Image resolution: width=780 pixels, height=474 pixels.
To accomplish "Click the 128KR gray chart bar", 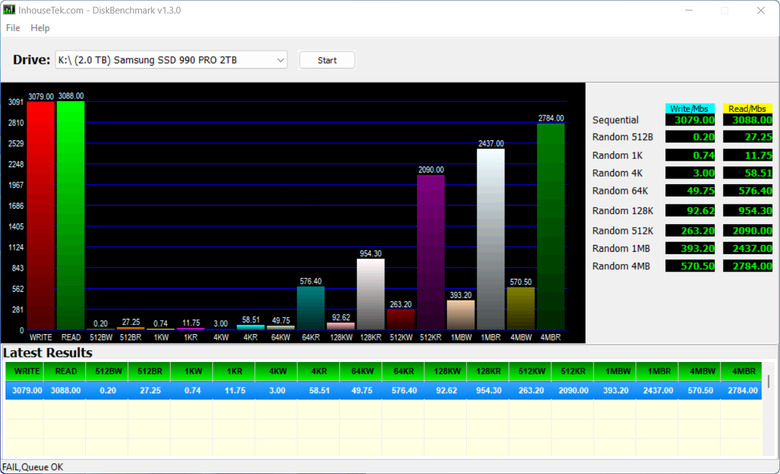I will coord(371,294).
